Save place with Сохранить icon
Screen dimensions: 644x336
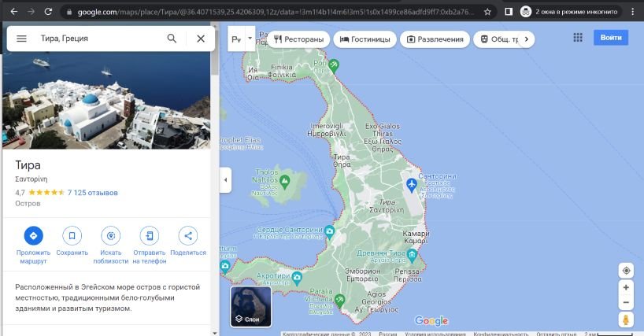pyautogui.click(x=72, y=235)
